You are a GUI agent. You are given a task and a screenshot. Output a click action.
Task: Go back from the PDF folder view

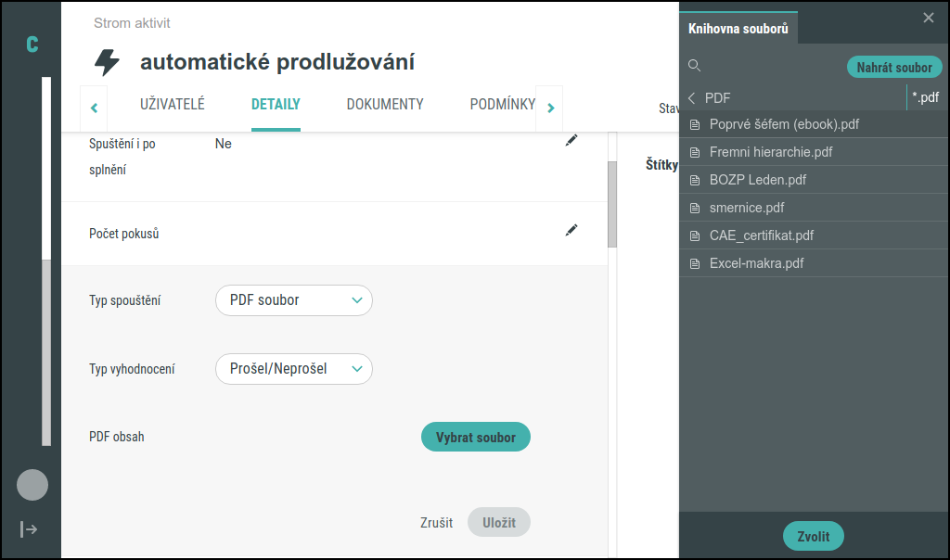(x=690, y=97)
